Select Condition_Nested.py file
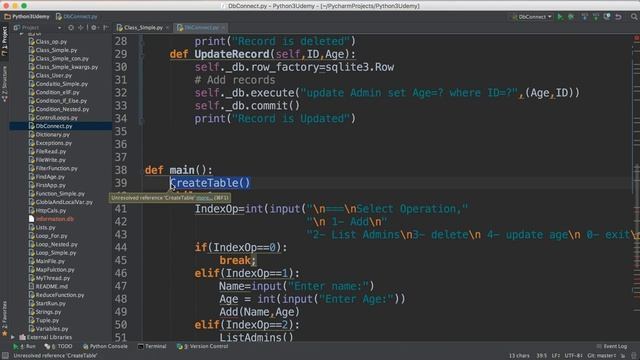The width and height of the screenshot is (640, 360). pyautogui.click(x=62, y=109)
